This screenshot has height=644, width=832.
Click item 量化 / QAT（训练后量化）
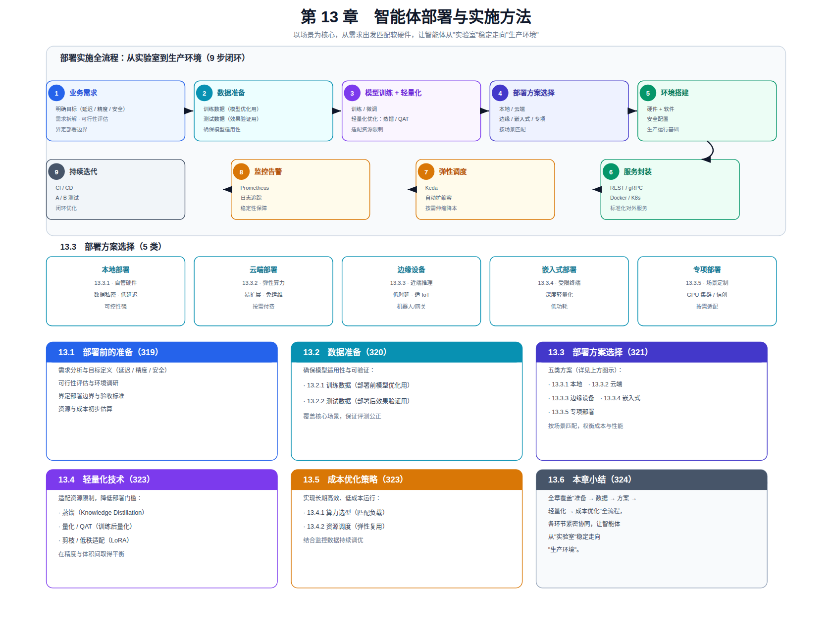[x=95, y=527]
